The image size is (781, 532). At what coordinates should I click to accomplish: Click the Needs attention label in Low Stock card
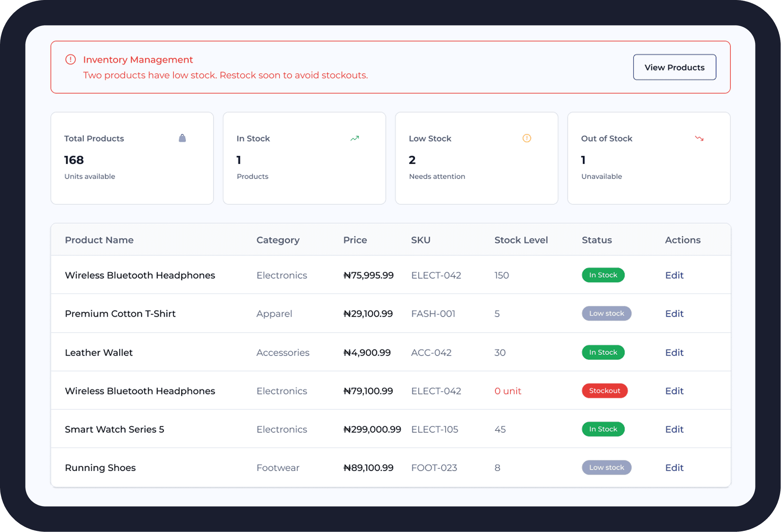pyautogui.click(x=437, y=176)
